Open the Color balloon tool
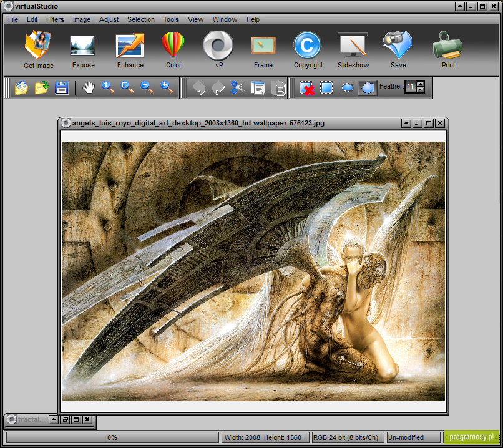Screen dimensions: 503x448 click(173, 50)
